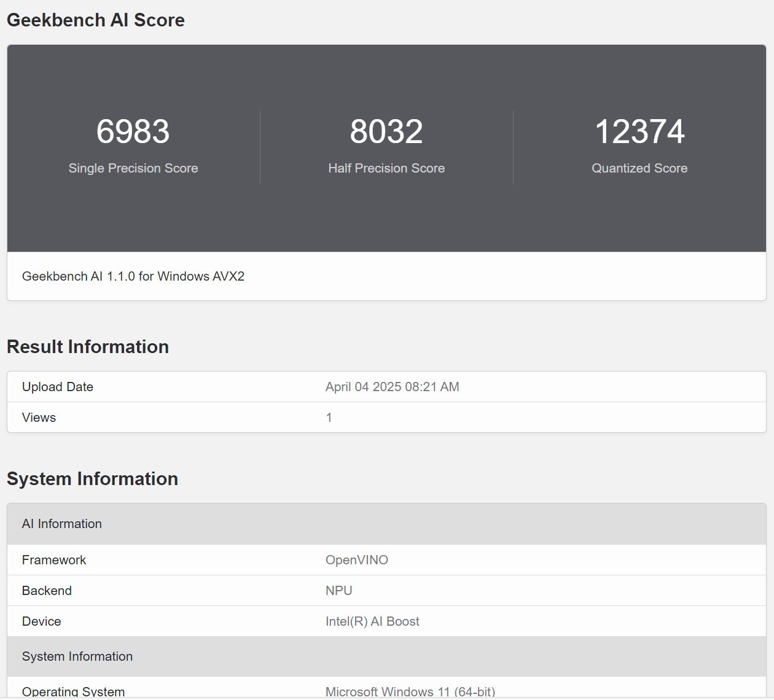Select the System Information table subheader

click(x=77, y=656)
